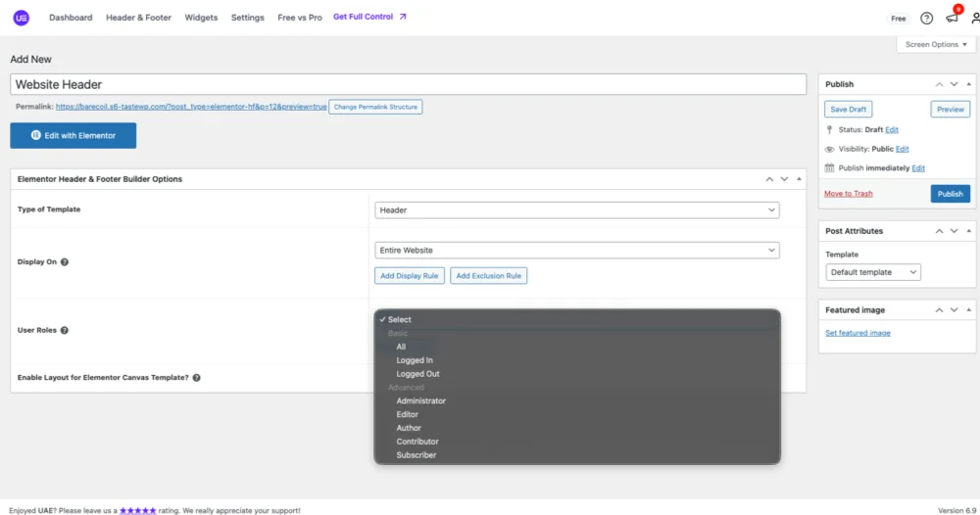The height and width of the screenshot is (515, 980).
Task: Select Logged Out role option
Action: 577,374
